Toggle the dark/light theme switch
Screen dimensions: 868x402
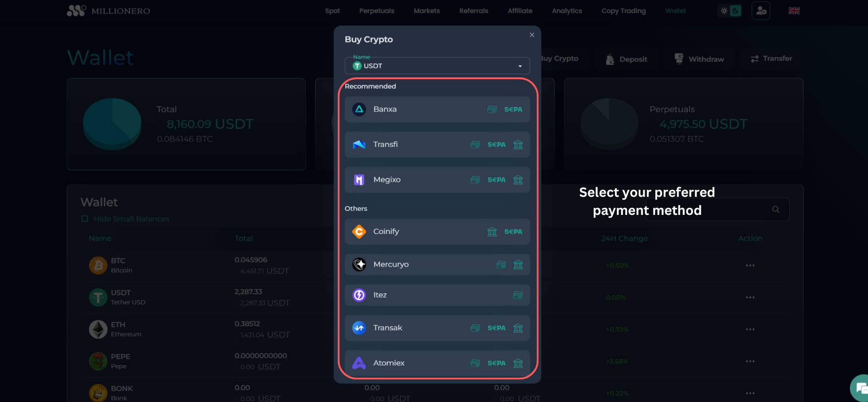730,11
